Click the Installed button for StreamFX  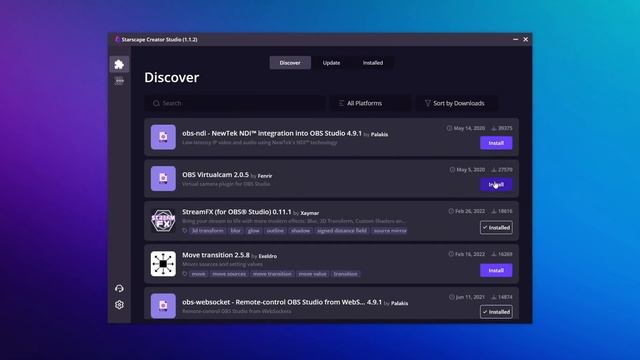coord(496,227)
